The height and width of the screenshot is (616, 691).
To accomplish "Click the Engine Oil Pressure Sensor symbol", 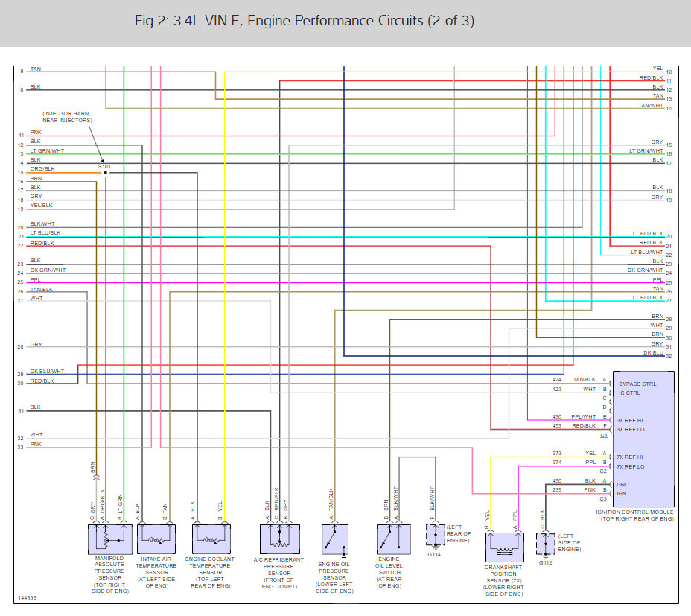I will pos(335,539).
